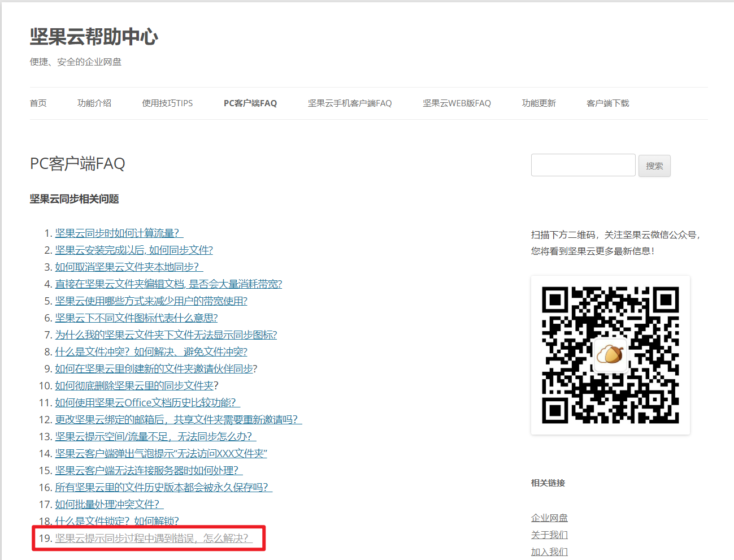
Task: Open FAQ 为什么我的坚果云文件夹下文件无法显示同步图标?
Action: [166, 335]
